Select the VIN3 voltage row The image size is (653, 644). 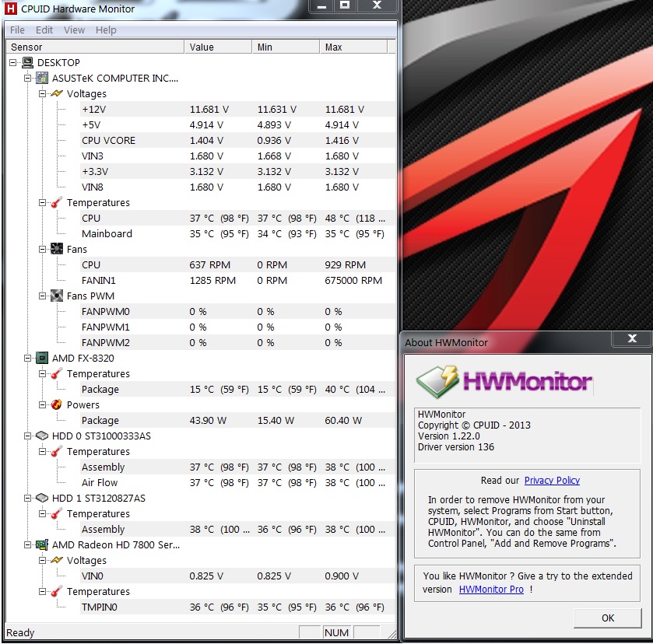[x=237, y=156]
